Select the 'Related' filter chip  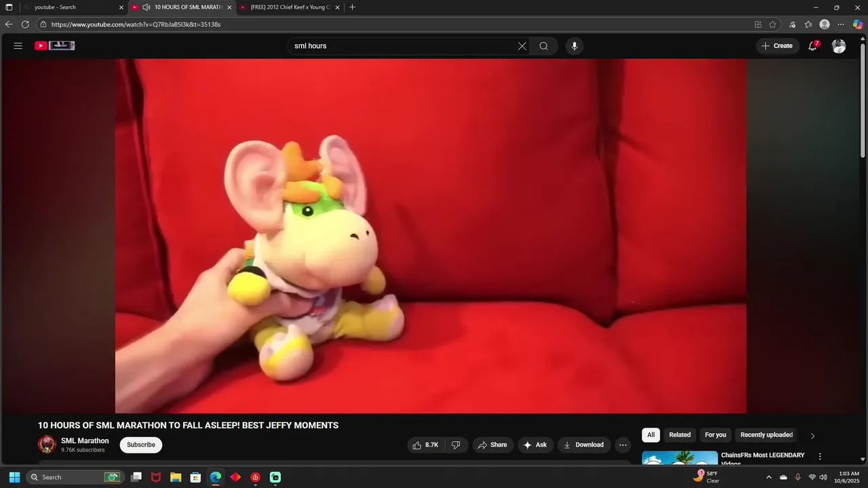click(x=679, y=435)
